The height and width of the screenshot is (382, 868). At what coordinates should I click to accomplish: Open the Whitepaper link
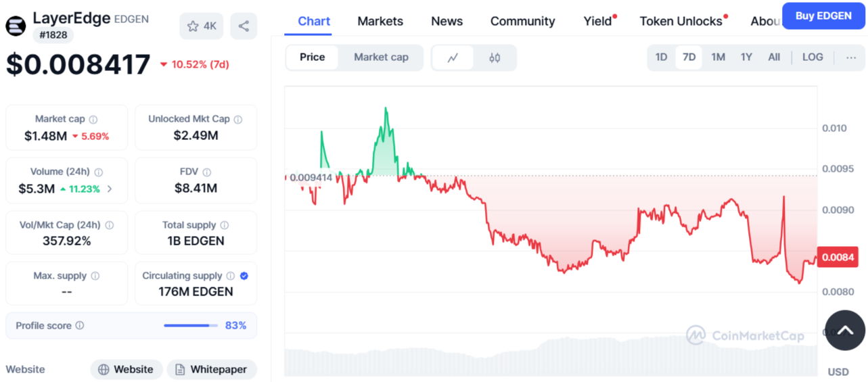(212, 369)
